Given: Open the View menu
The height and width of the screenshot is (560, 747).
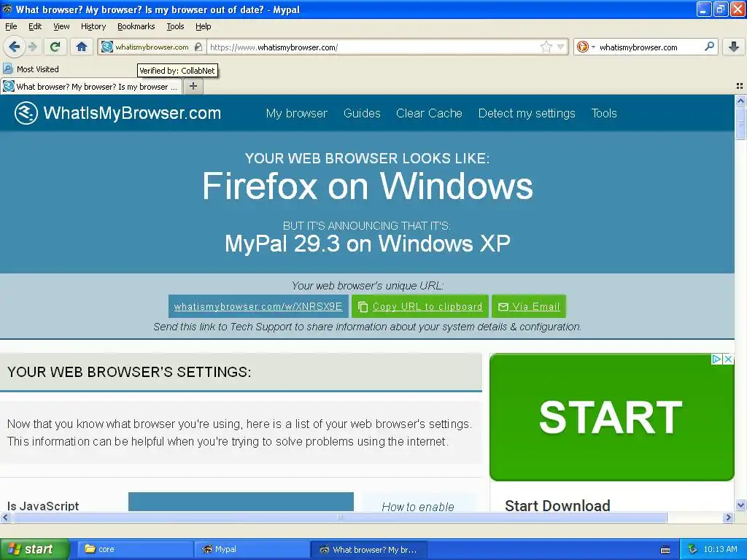Looking at the screenshot, I should (61, 26).
